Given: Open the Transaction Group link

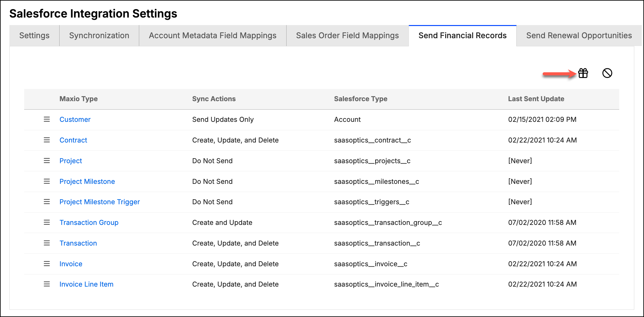Looking at the screenshot, I should tap(89, 222).
